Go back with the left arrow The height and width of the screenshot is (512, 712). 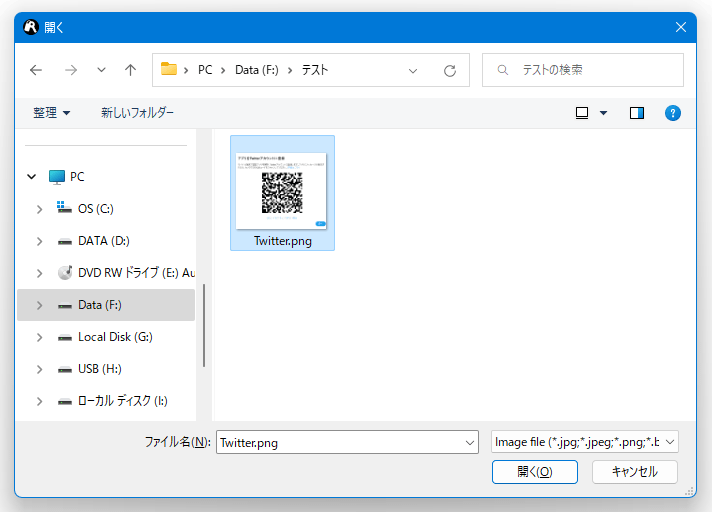pos(36,70)
